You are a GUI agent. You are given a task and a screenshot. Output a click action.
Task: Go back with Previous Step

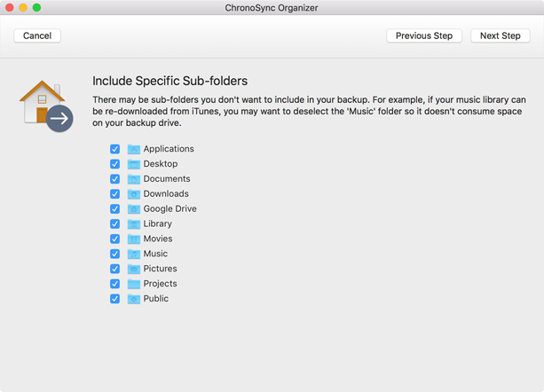pos(424,35)
